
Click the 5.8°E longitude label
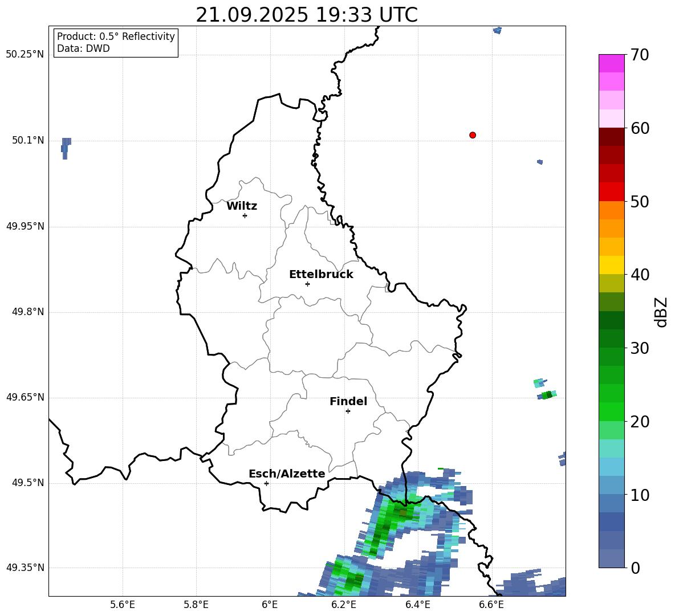click(x=196, y=605)
